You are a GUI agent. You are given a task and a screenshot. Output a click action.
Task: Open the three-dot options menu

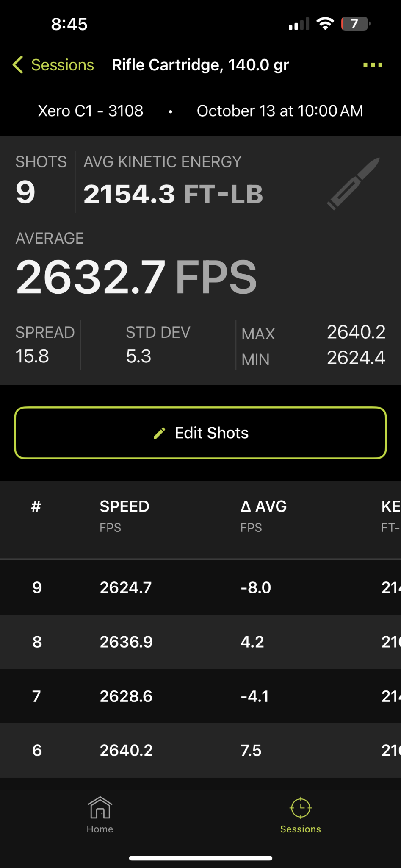(373, 65)
